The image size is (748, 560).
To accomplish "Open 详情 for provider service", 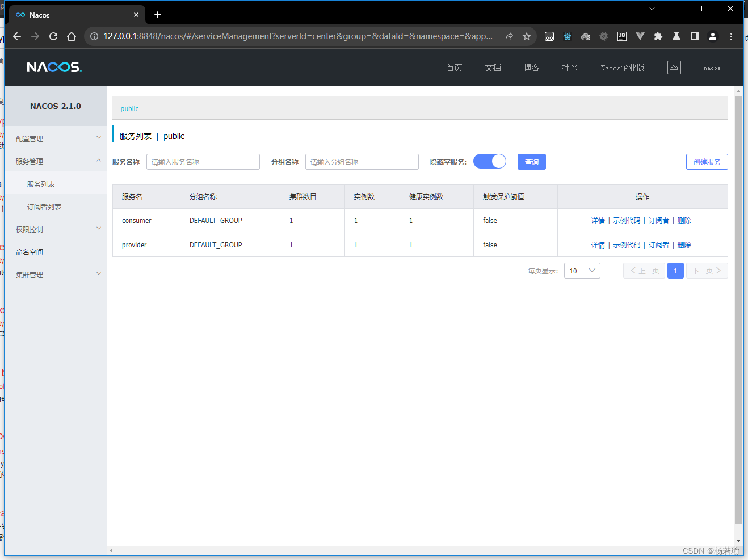I will pos(598,245).
